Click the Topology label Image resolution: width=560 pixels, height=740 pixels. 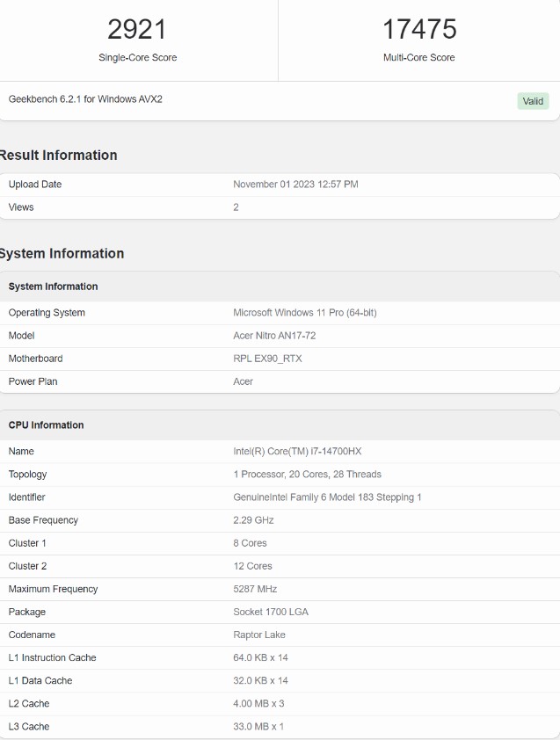pos(27,475)
